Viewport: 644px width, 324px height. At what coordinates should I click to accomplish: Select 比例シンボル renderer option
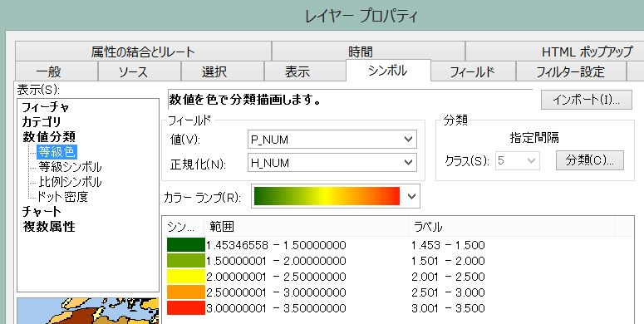point(70,182)
